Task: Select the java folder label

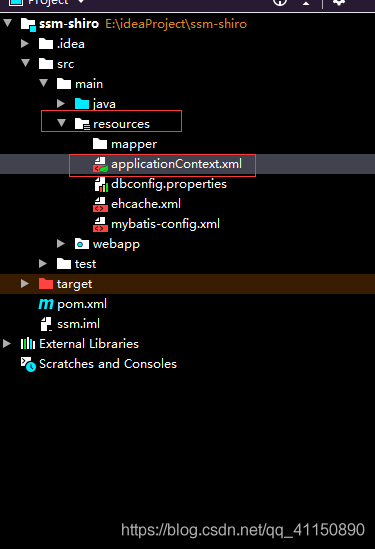Action: [x=104, y=104]
